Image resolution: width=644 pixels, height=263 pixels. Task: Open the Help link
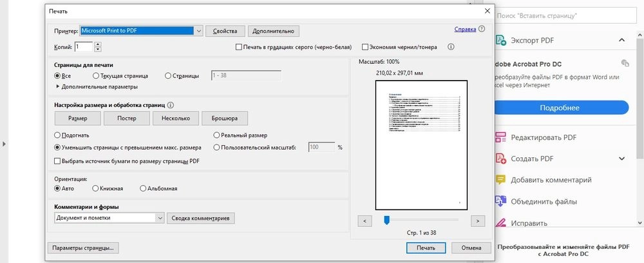tap(466, 29)
